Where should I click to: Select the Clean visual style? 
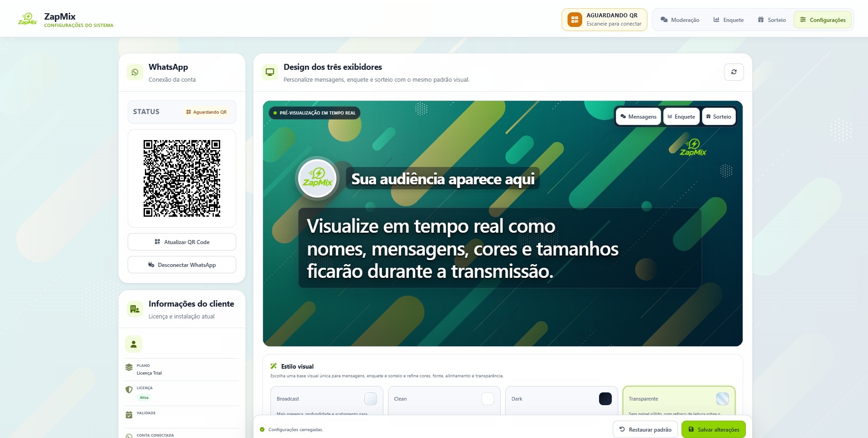point(444,401)
